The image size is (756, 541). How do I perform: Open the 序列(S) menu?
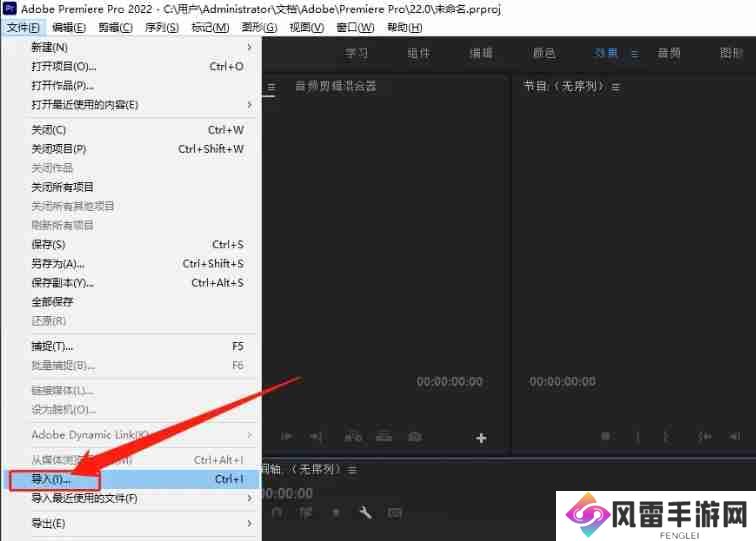tap(162, 27)
